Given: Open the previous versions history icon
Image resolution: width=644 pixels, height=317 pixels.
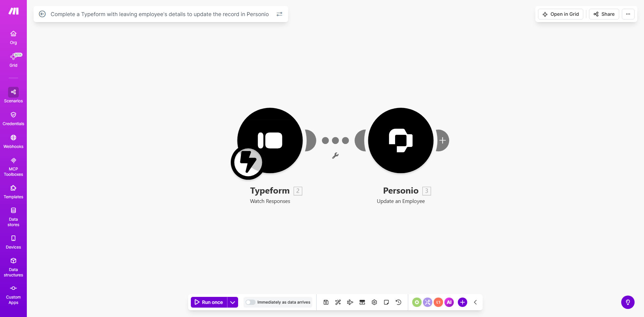Looking at the screenshot, I should coord(398,302).
